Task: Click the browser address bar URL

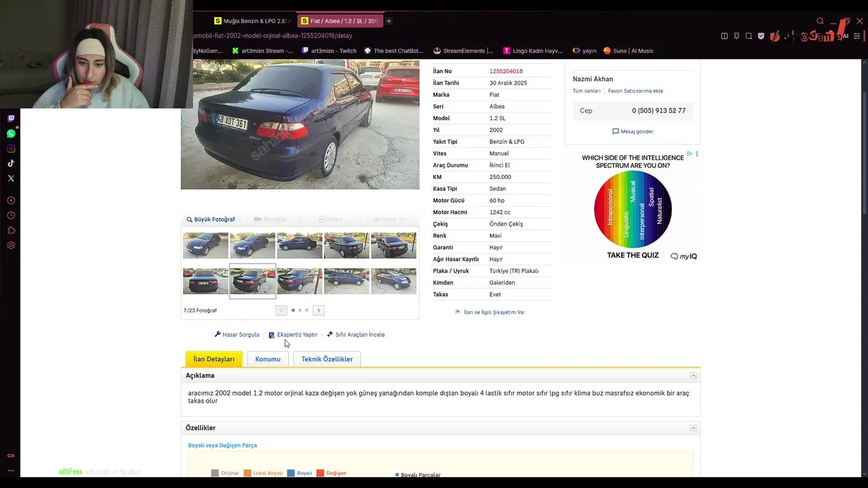Action: coord(273,36)
